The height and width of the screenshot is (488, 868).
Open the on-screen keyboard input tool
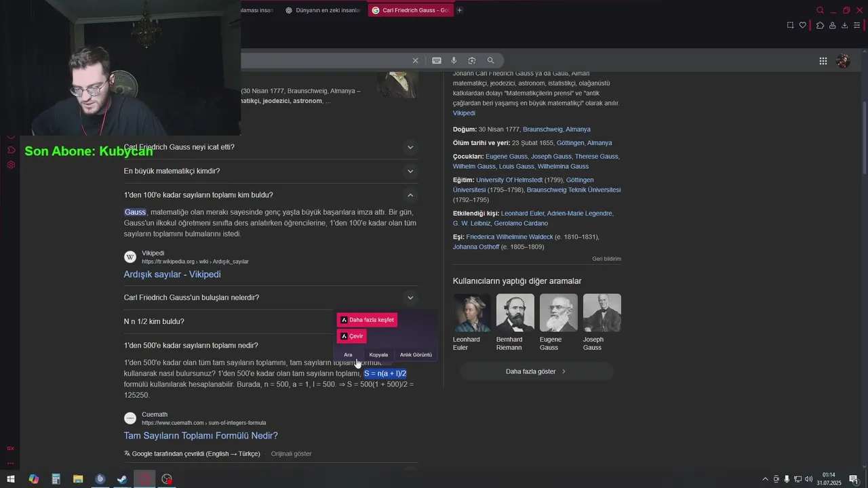pos(437,60)
